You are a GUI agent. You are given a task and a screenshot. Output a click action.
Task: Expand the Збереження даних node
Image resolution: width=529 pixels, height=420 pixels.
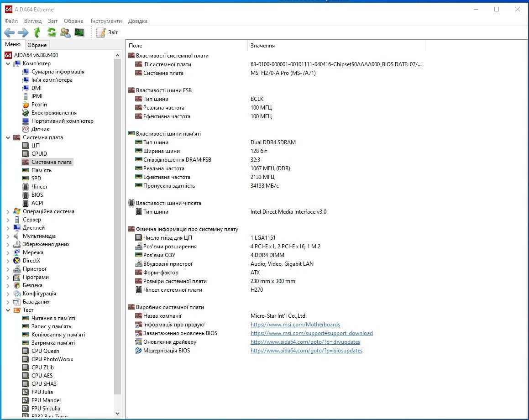pos(8,244)
